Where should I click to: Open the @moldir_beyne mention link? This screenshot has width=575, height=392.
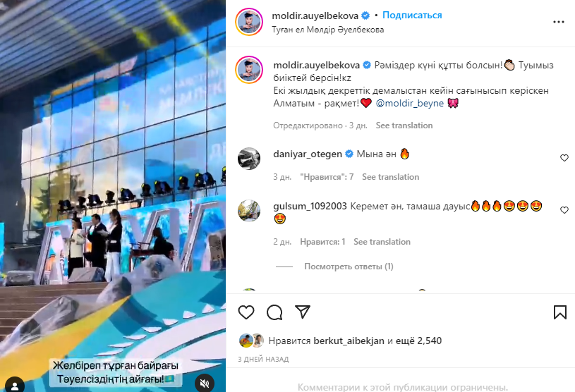pos(410,104)
